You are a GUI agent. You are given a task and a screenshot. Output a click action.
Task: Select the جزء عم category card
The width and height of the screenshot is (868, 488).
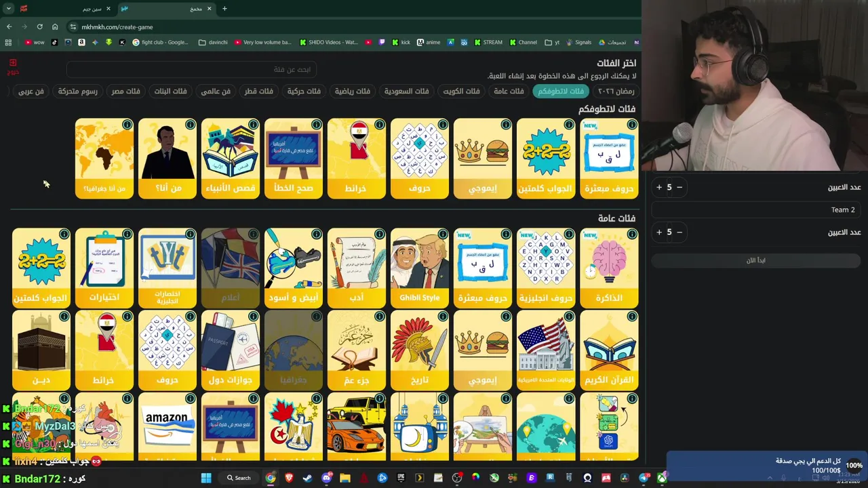coord(356,350)
